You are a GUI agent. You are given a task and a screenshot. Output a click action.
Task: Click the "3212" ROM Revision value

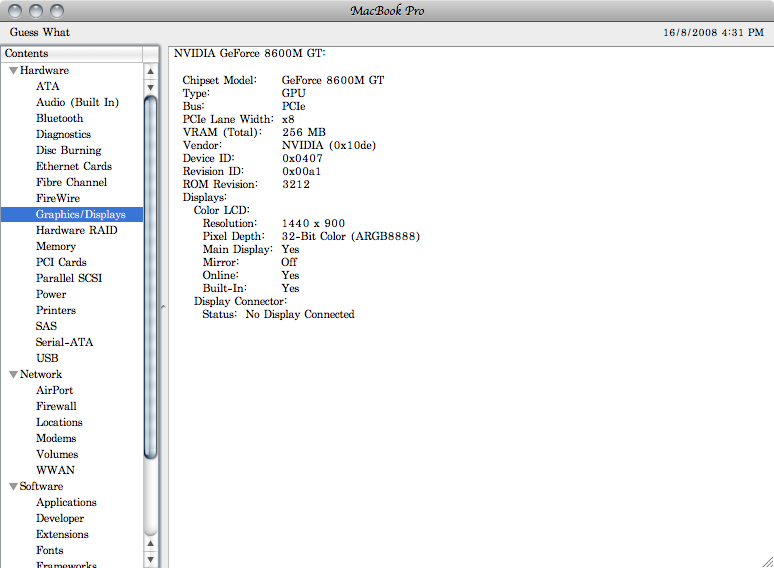pos(296,185)
